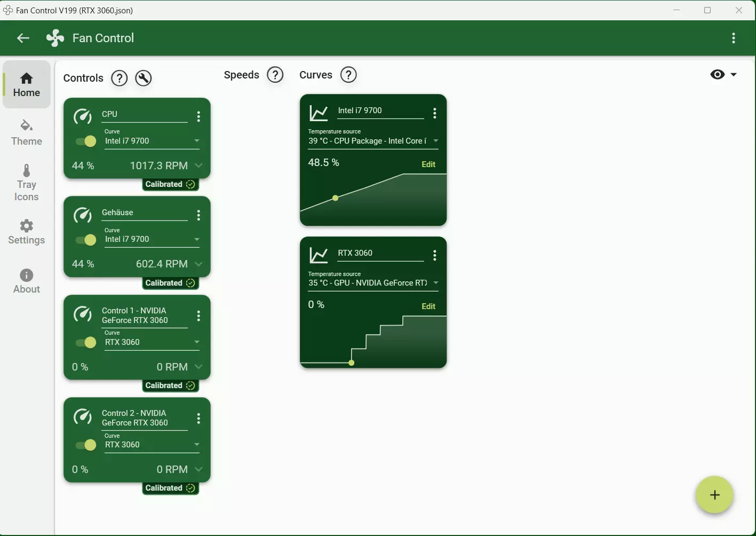Click Calibrated label under Gehäuse card

click(x=164, y=283)
